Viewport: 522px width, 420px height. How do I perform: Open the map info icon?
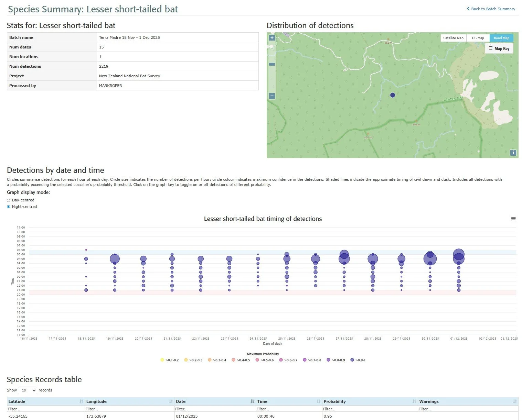(513, 153)
